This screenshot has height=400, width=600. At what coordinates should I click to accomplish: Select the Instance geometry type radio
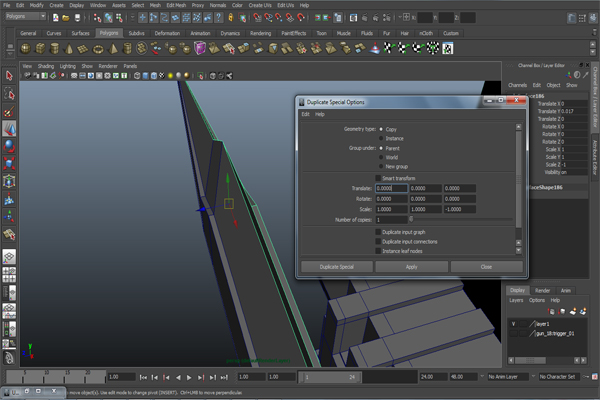pos(381,139)
